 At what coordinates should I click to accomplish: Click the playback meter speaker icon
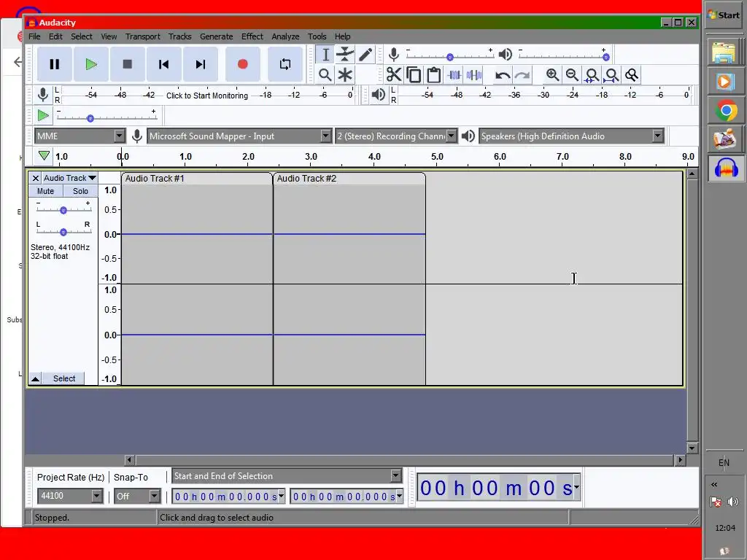pyautogui.click(x=379, y=94)
